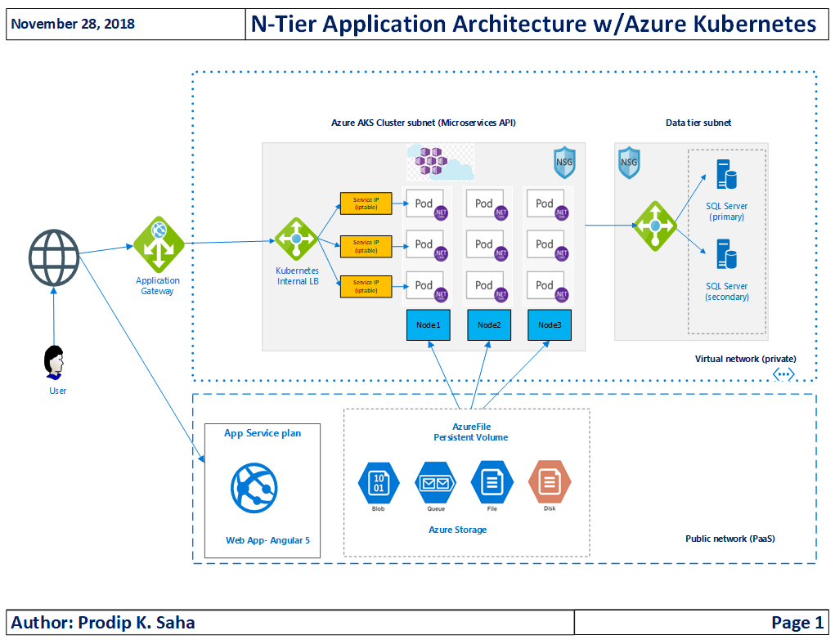The image size is (835, 644).
Task: Click the virtual network peering icon
Action: pos(783,374)
